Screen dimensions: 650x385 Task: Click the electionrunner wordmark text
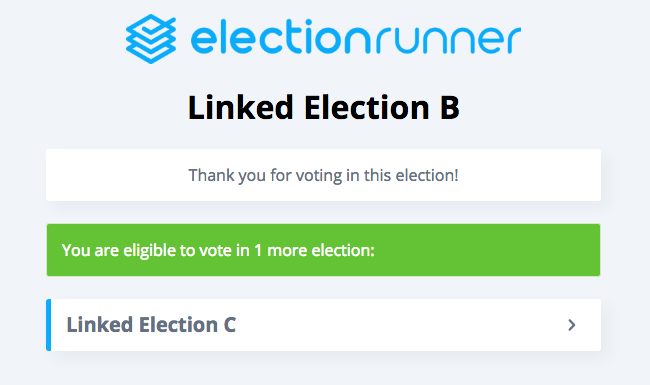coord(356,39)
